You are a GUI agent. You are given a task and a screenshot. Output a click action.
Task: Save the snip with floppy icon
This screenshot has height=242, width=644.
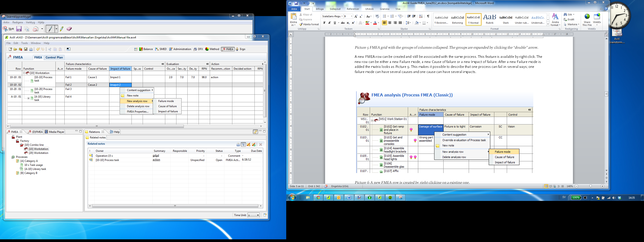19,29
